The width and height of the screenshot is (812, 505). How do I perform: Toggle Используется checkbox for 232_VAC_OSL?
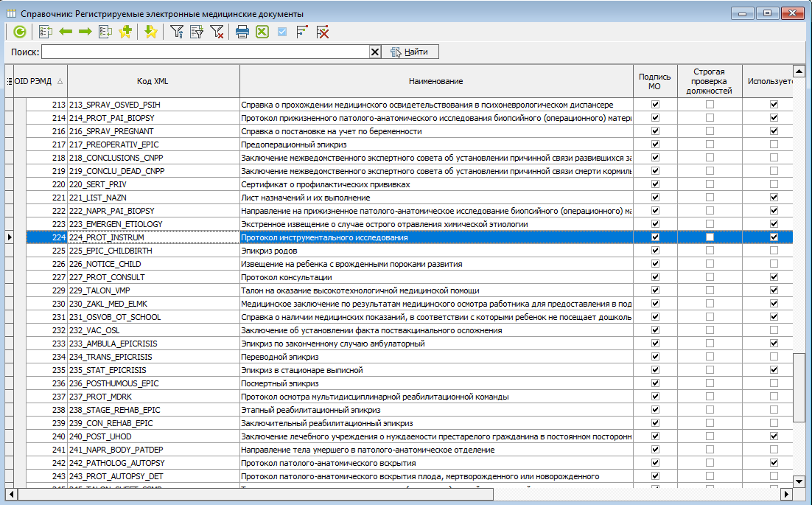[774, 330]
